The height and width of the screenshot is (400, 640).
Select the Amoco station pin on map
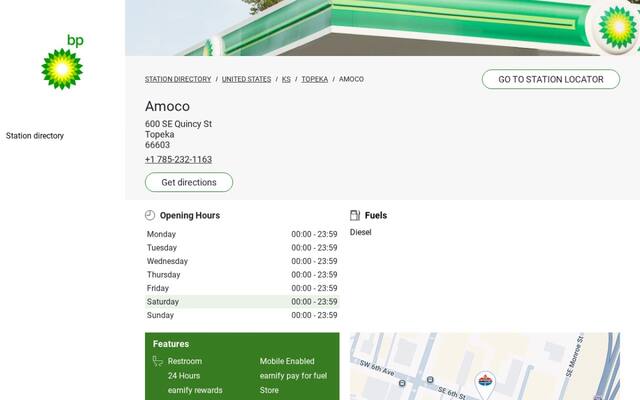(485, 384)
